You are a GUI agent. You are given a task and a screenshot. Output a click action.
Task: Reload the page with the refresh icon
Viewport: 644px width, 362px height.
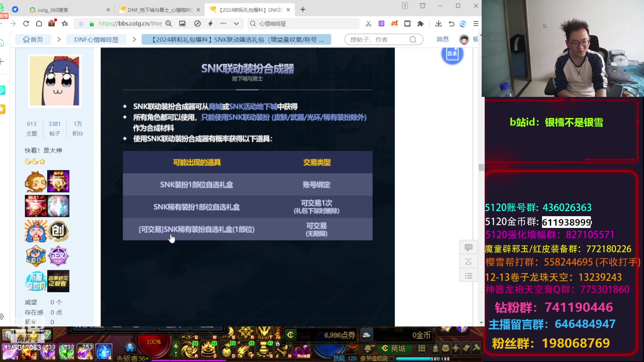(x=26, y=23)
